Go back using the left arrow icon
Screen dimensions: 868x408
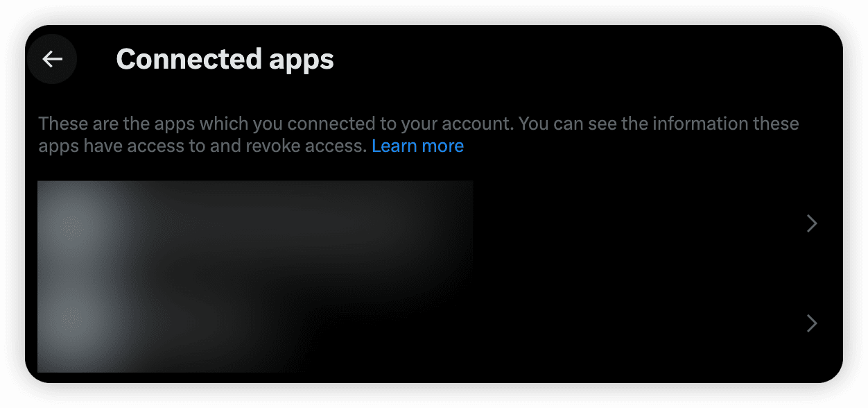pyautogui.click(x=52, y=59)
